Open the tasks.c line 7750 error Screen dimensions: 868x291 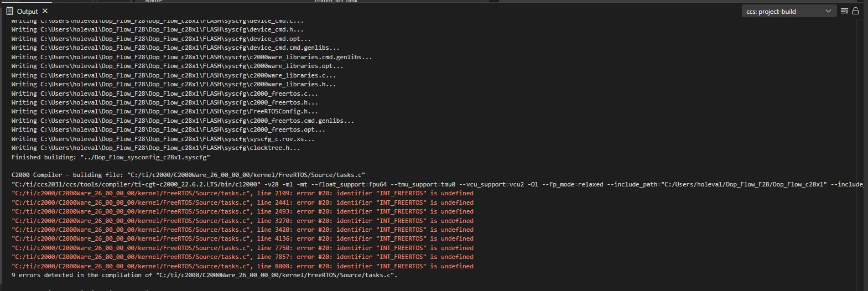(242, 248)
